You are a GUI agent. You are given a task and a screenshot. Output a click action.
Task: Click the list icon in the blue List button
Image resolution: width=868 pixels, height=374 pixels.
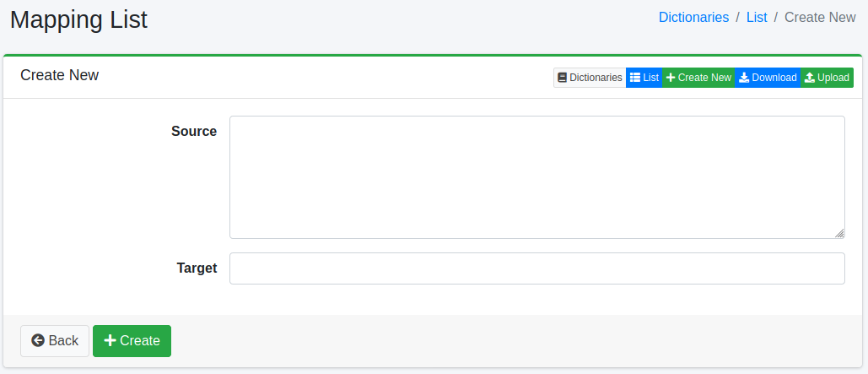(635, 78)
